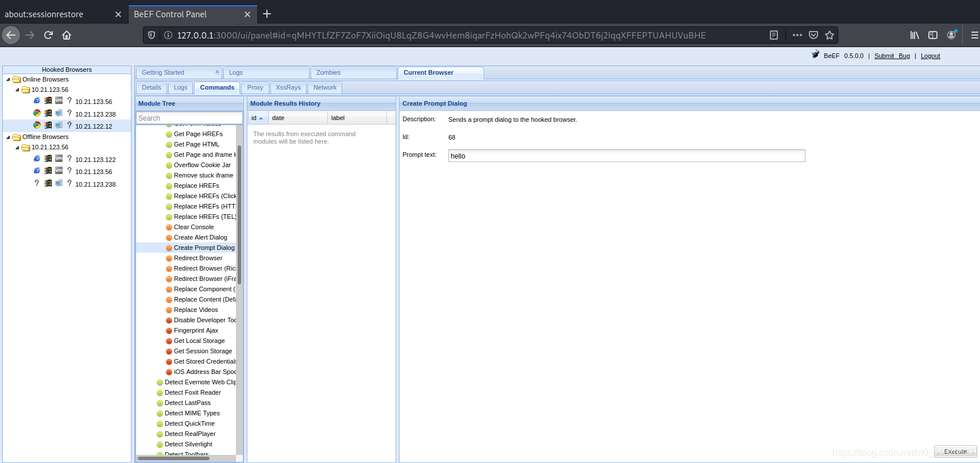Viewport: 980px width, 463px height.
Task: Show the sidebars icon in the toolbar
Action: 933,35
